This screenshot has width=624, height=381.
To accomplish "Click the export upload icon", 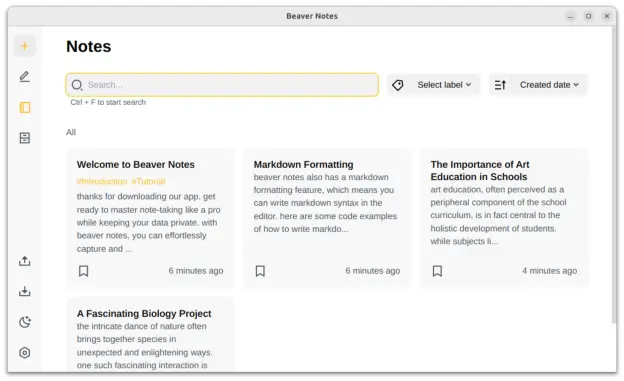I will [x=25, y=261].
